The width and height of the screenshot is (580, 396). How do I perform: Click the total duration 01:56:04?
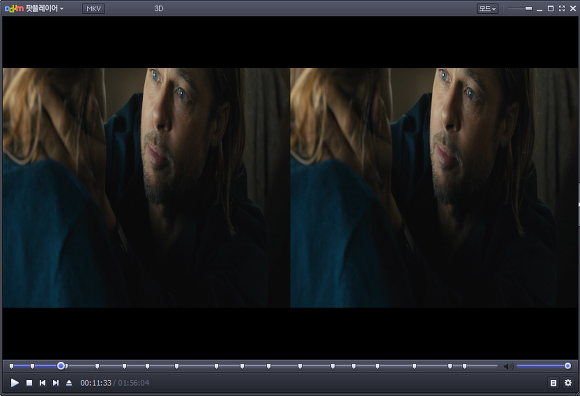click(134, 383)
